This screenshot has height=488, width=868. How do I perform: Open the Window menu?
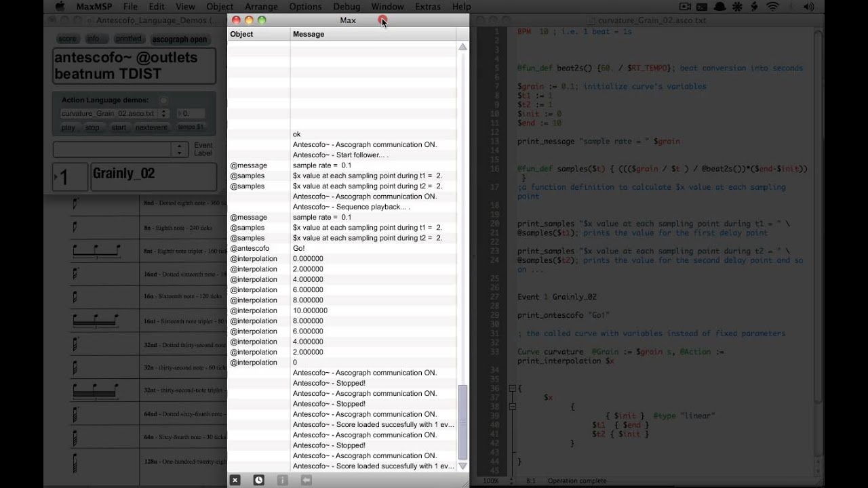(387, 7)
